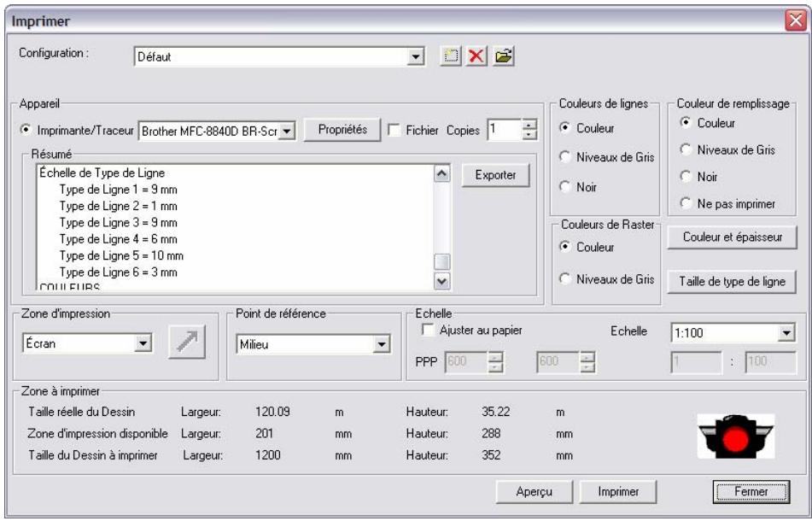Open the Point de référence Milieu dropdown
The image size is (812, 521).
click(x=383, y=344)
